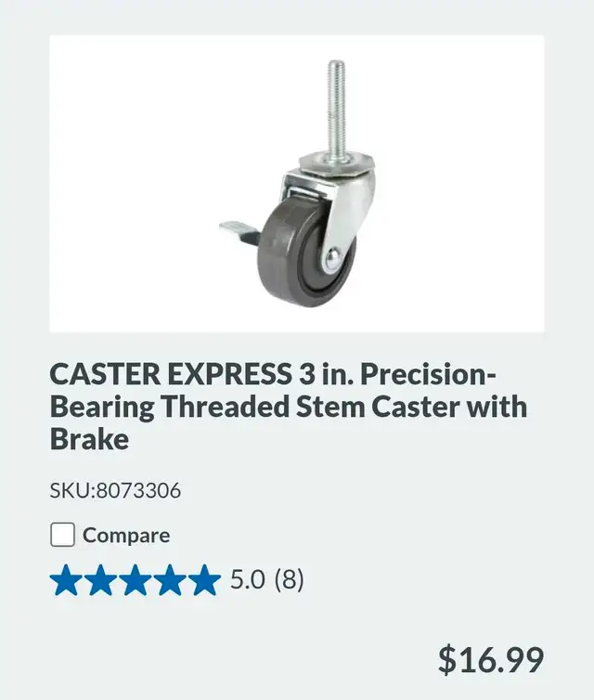Click the silver axle rivet on the wheel
This screenshot has width=594, height=700.
332,258
